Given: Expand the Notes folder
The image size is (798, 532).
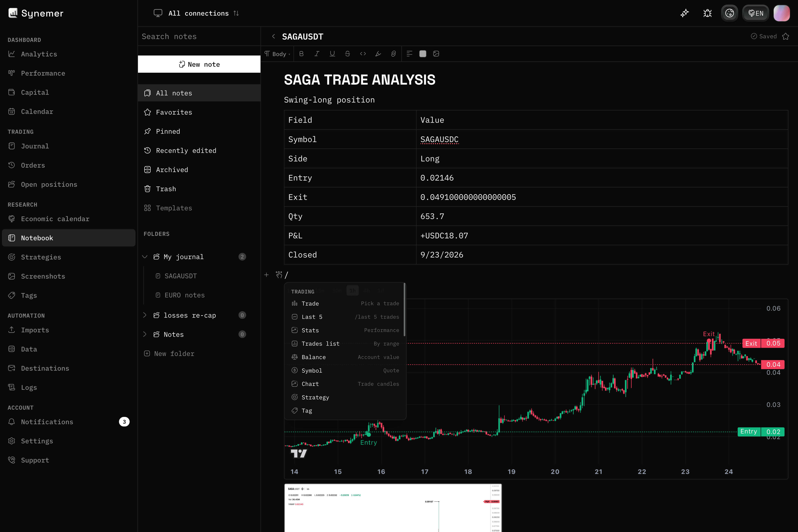Looking at the screenshot, I should point(145,334).
